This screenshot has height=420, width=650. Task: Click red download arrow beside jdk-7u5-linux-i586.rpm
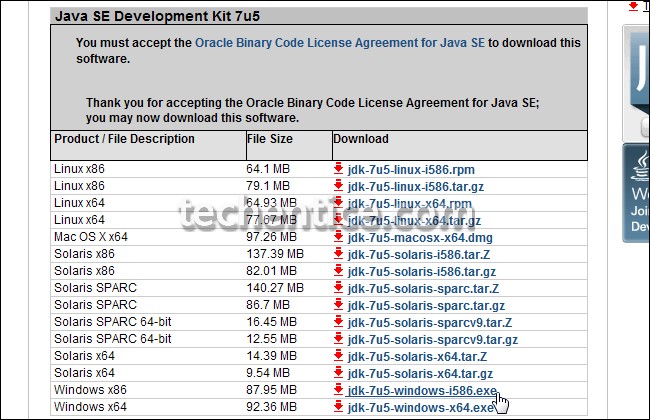tap(338, 168)
